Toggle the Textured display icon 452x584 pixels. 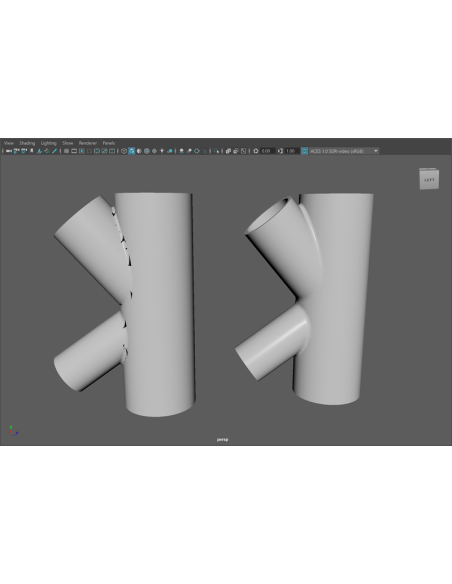point(154,151)
